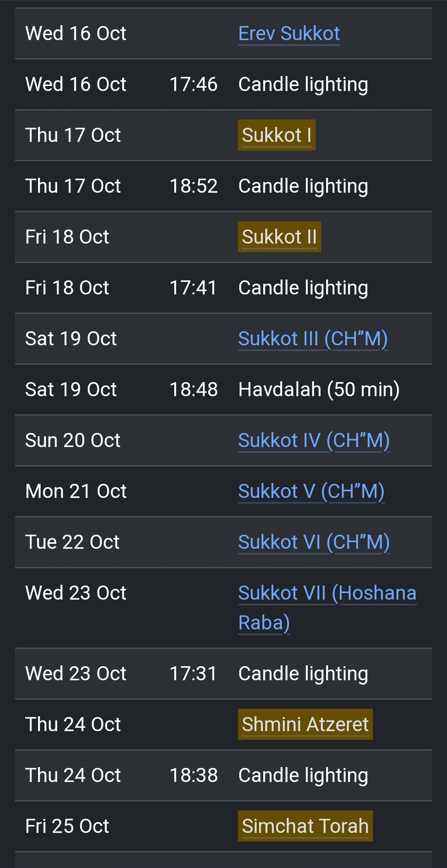Screen dimensions: 447x868
Task: Select the Fri 25 Oct date cell
Action: click(67, 826)
